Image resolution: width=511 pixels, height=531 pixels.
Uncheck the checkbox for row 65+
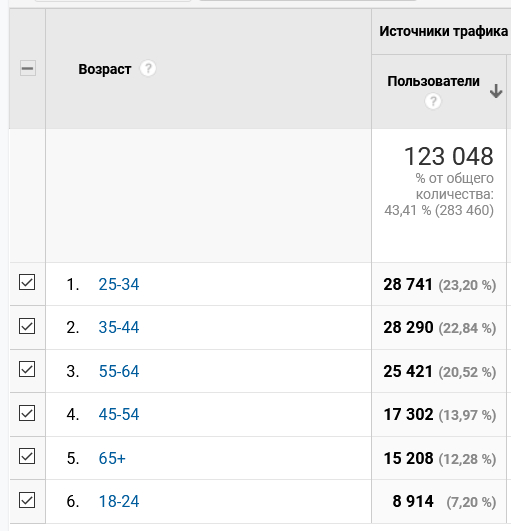coord(27,456)
